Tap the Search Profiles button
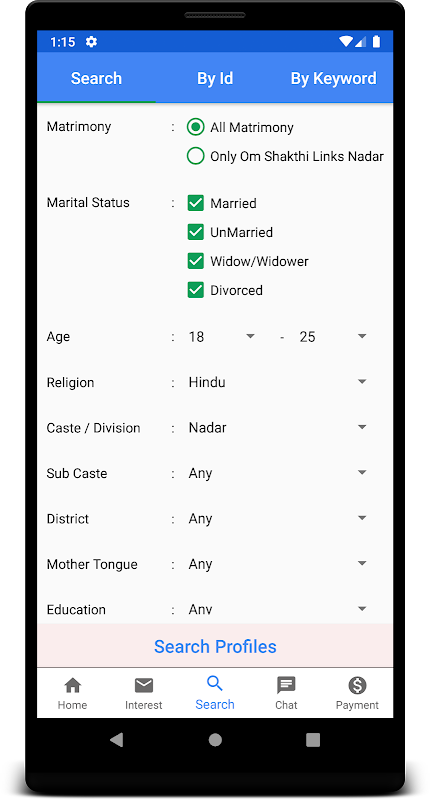The height and width of the screenshot is (800, 430). point(215,646)
